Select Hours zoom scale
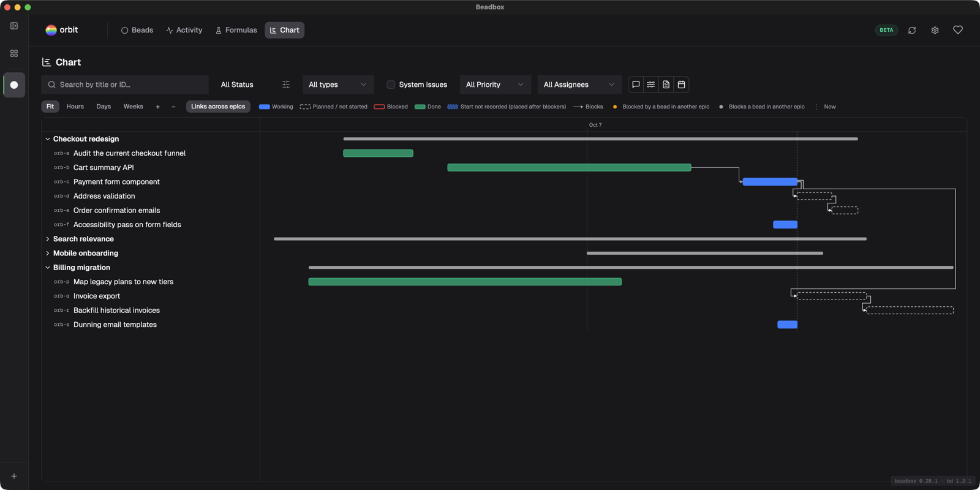The image size is (980, 490). (x=75, y=107)
